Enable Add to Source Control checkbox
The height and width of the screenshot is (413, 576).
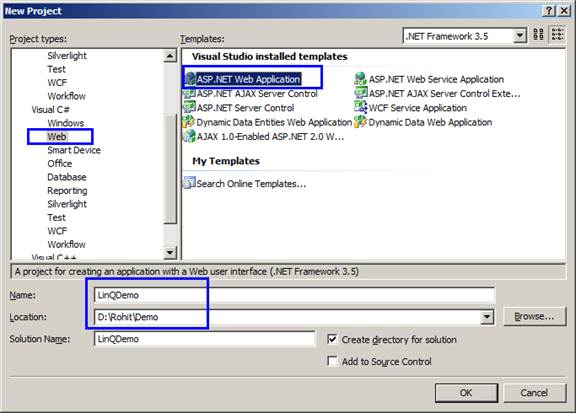pyautogui.click(x=332, y=361)
